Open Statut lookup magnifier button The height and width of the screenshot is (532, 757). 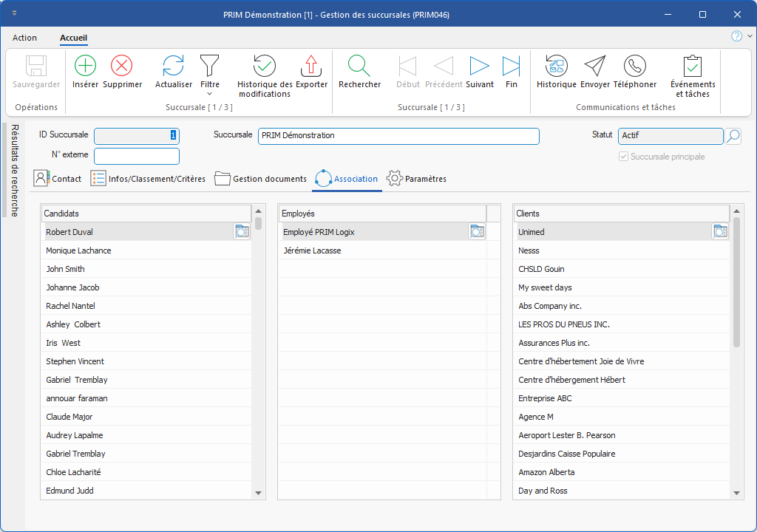(x=733, y=136)
